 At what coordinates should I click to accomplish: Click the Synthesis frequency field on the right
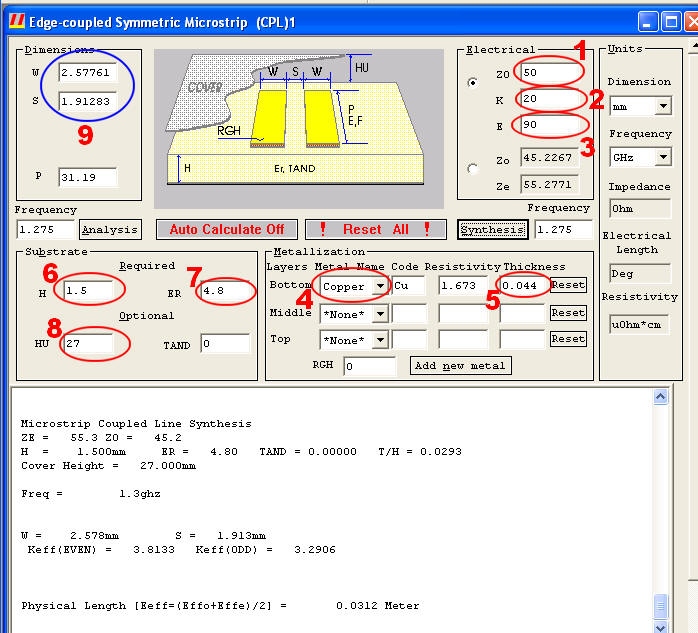pyautogui.click(x=563, y=230)
